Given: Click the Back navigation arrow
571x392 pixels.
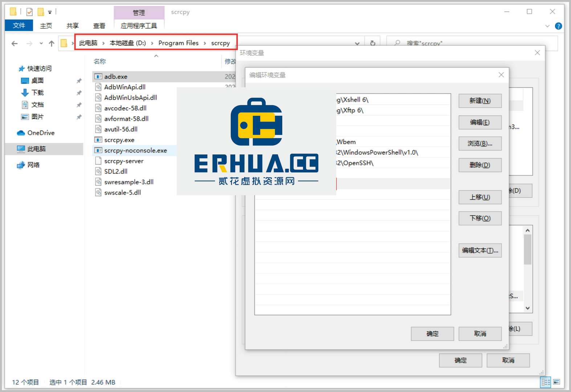Looking at the screenshot, I should pos(15,44).
